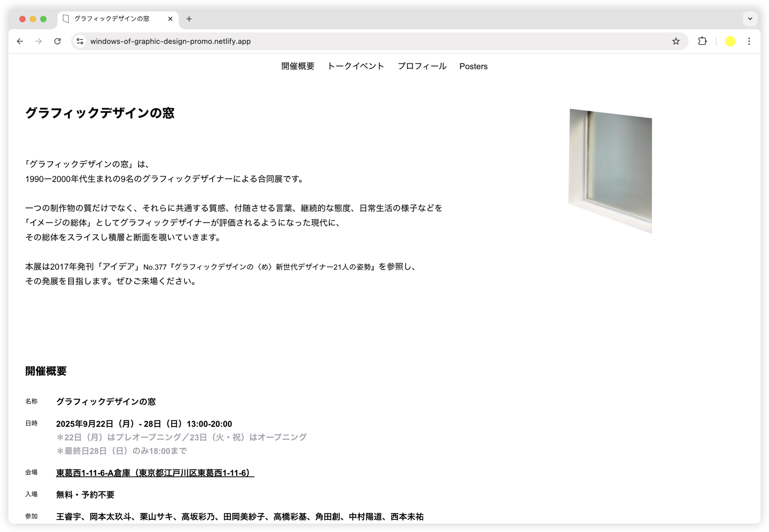
Task: Click the グラフィックデザインの窓 main heading
Action: [x=100, y=113]
